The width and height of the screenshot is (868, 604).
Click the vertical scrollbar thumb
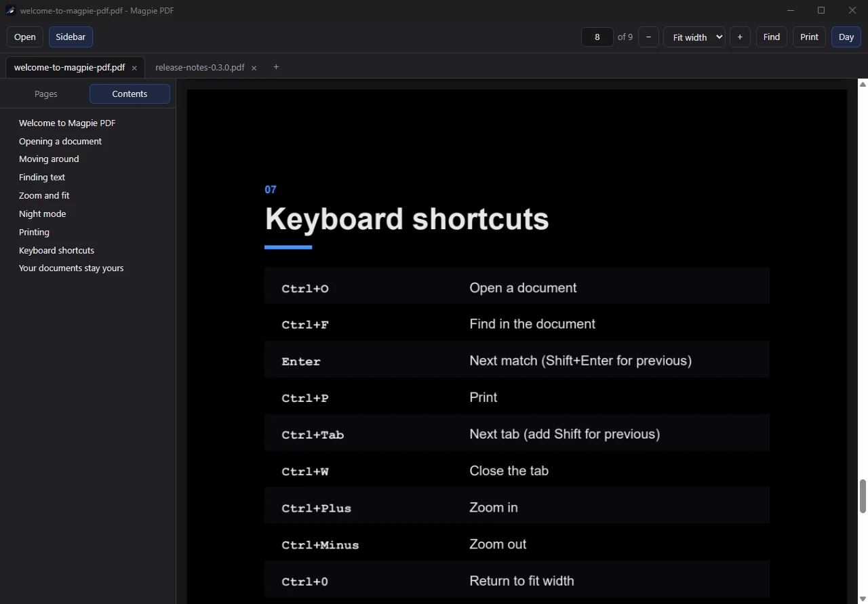tap(863, 496)
